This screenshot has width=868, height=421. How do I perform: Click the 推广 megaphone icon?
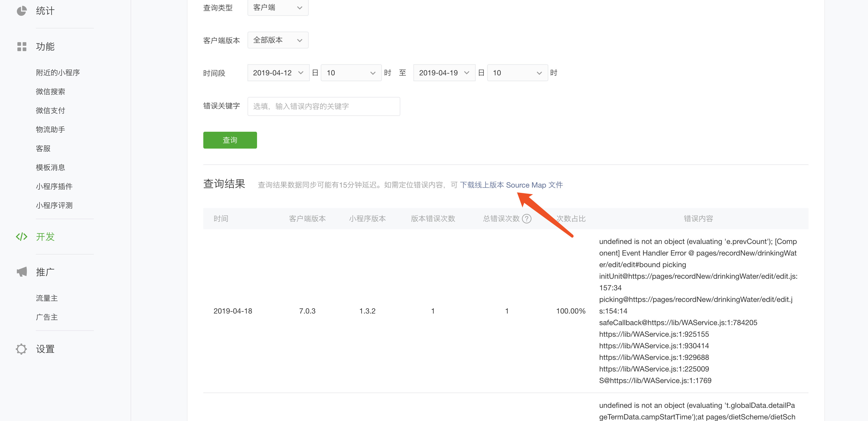22,272
